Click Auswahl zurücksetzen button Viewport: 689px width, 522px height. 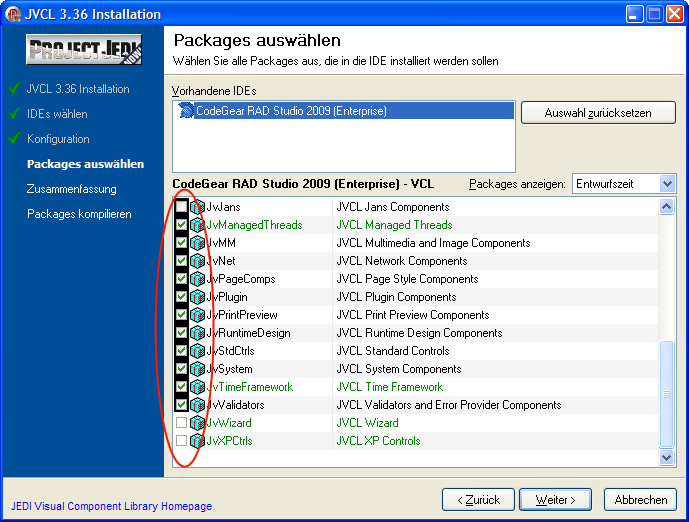[x=598, y=113]
